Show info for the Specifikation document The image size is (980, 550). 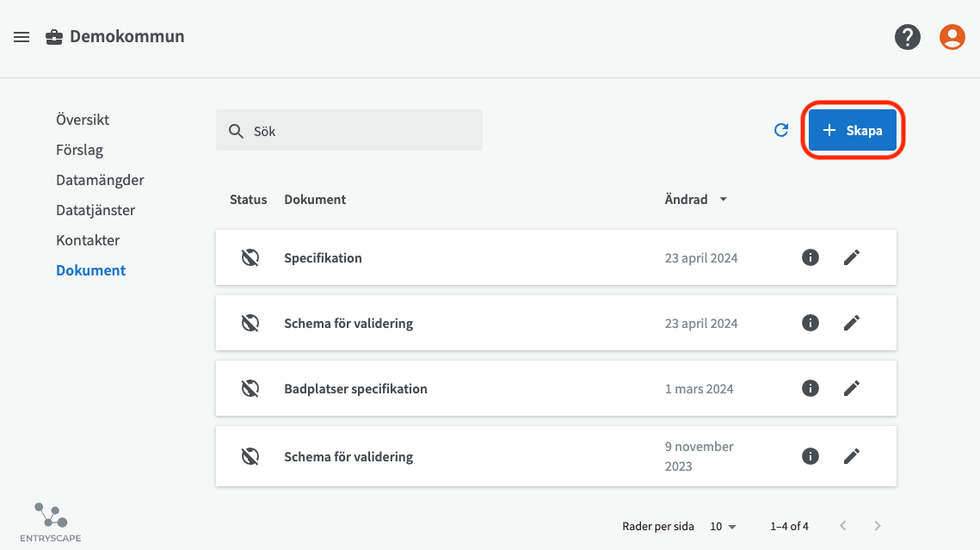[810, 257]
